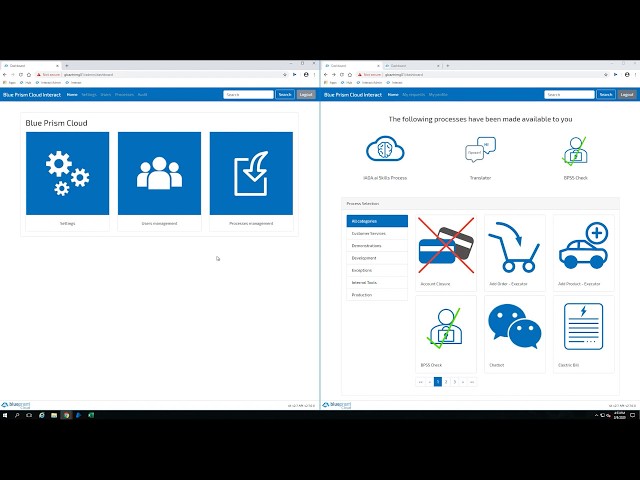Click the taskbar search magnifier icon
Screen dimensions: 640x480
point(17,415)
